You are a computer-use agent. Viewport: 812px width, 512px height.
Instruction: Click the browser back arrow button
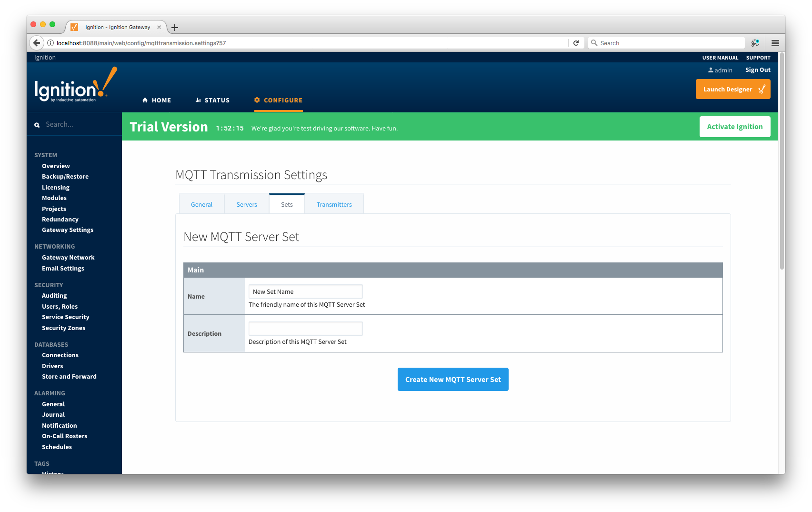(36, 43)
